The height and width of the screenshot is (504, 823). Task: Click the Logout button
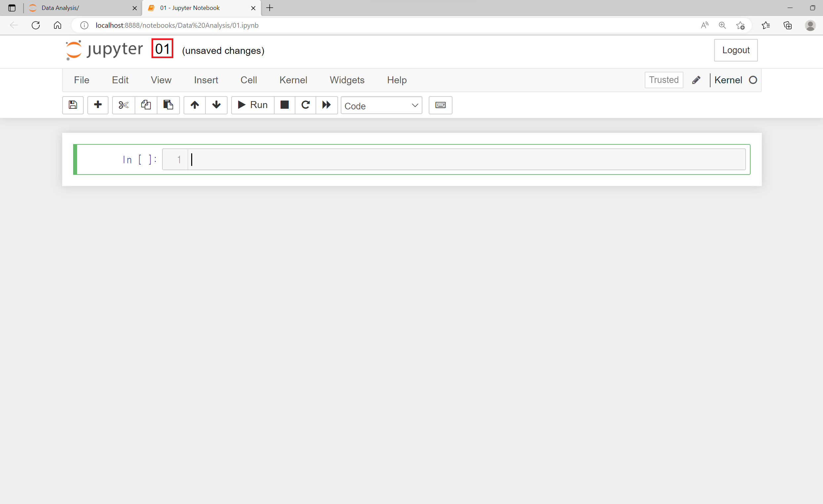[735, 50]
